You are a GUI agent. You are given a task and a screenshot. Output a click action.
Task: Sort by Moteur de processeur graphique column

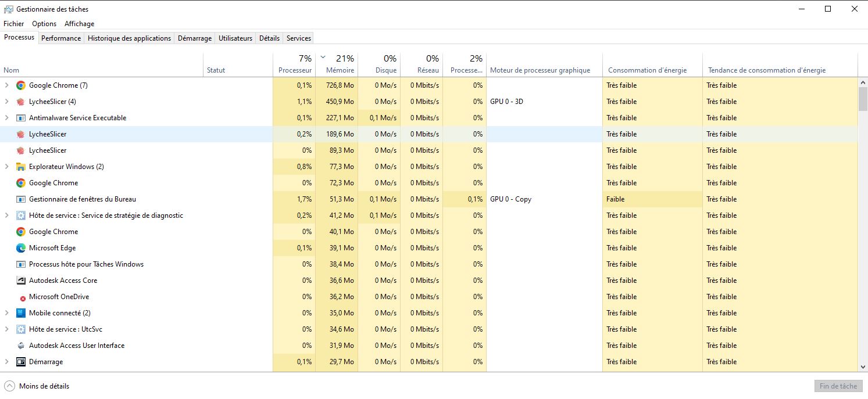pyautogui.click(x=544, y=64)
